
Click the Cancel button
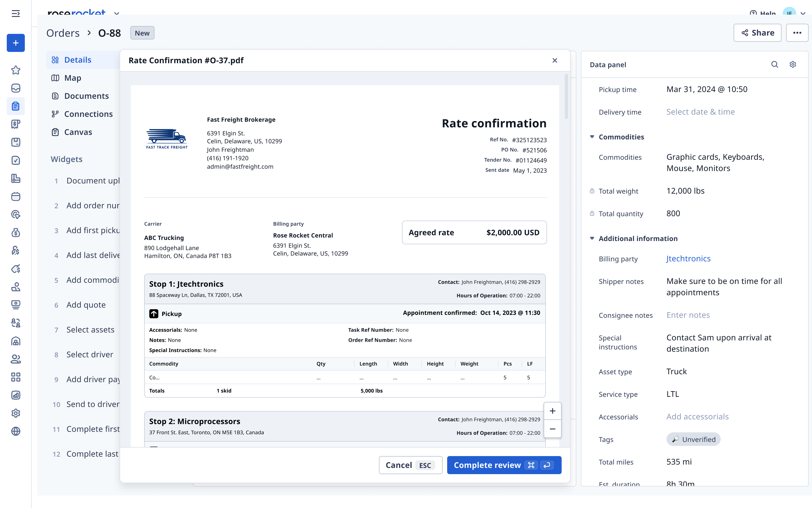coord(410,465)
